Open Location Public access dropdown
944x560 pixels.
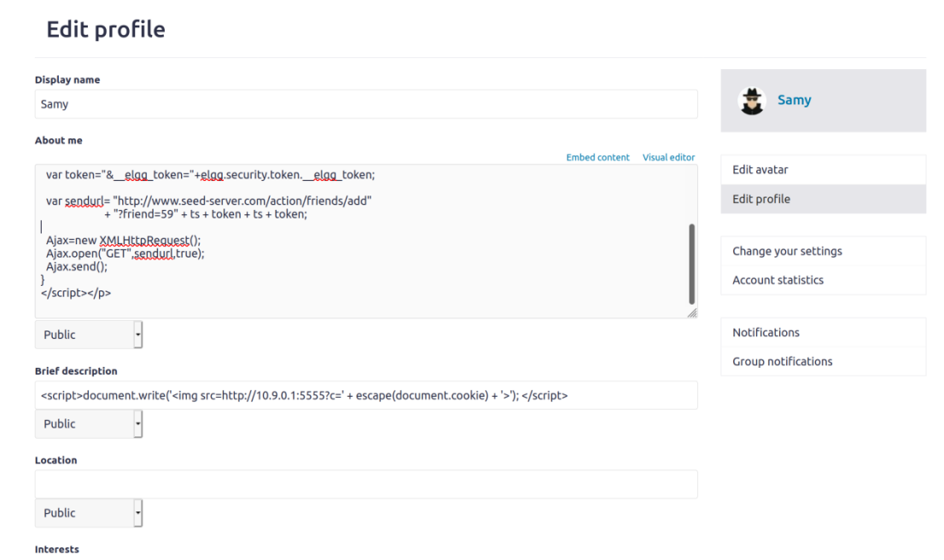coord(89,513)
